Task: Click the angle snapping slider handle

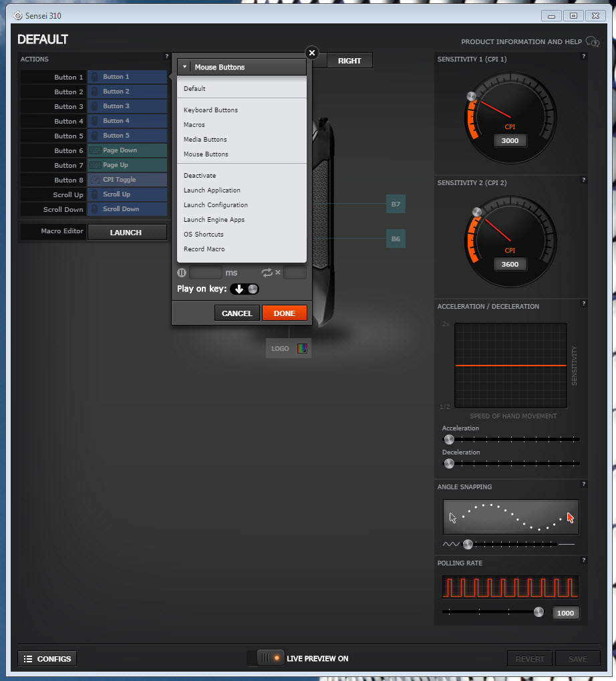Action: pos(468,544)
